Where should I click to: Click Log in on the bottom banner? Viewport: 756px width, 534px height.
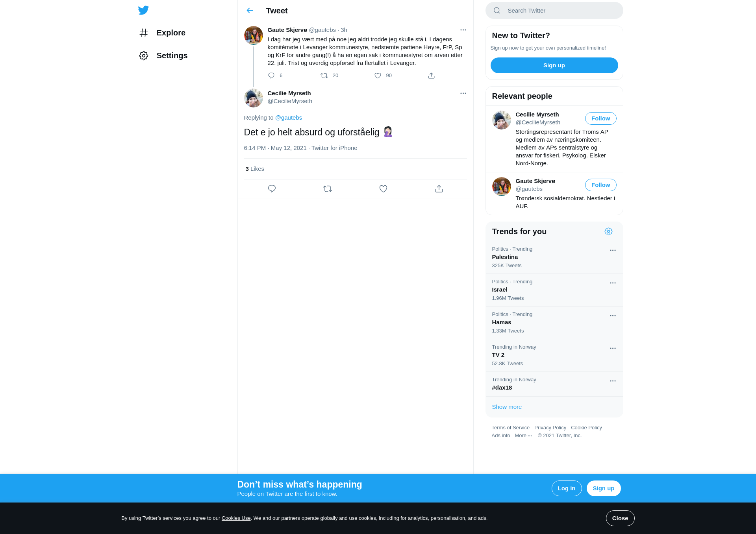(567, 488)
